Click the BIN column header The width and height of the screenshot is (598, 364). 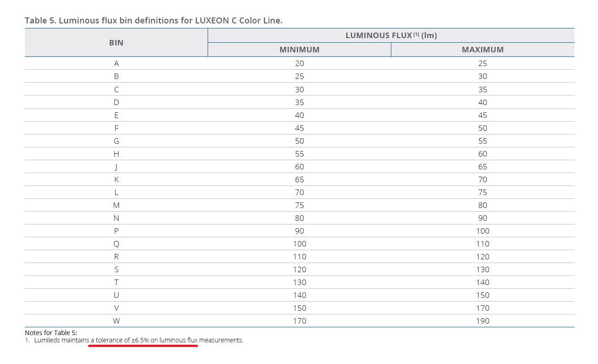[116, 43]
